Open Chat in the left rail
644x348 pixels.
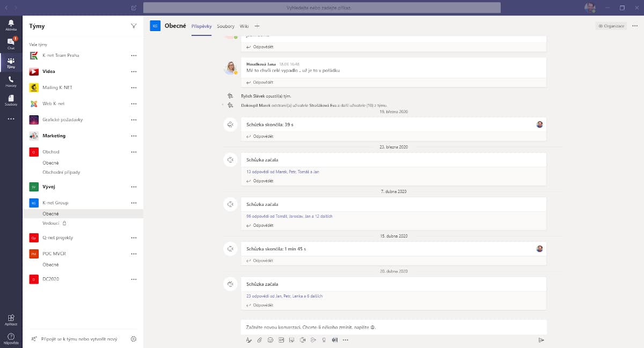click(x=11, y=43)
